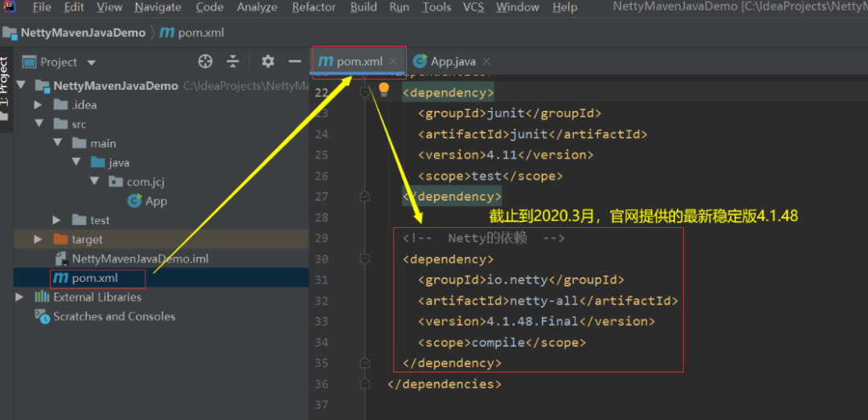Open the Run menu
868x420 pixels.
(399, 7)
